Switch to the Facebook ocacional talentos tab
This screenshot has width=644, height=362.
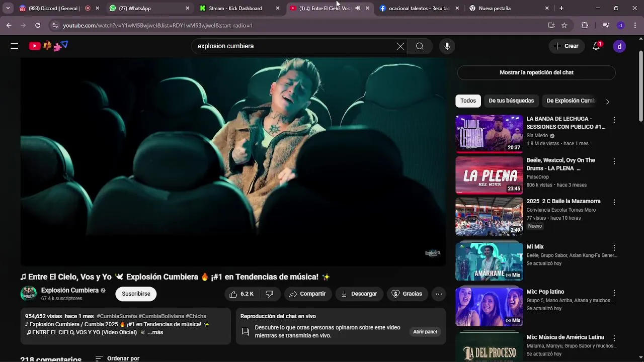[419, 8]
